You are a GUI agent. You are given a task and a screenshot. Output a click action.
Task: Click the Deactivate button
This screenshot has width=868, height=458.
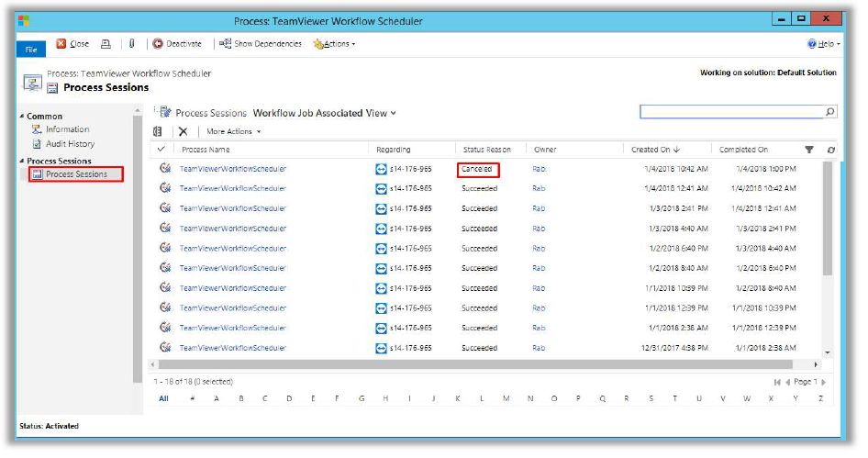(176, 43)
